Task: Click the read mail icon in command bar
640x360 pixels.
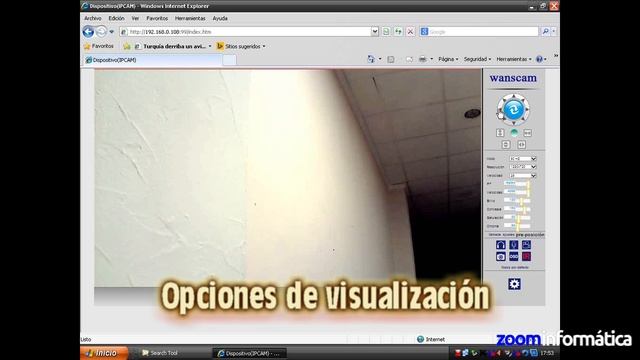Action: pos(409,59)
